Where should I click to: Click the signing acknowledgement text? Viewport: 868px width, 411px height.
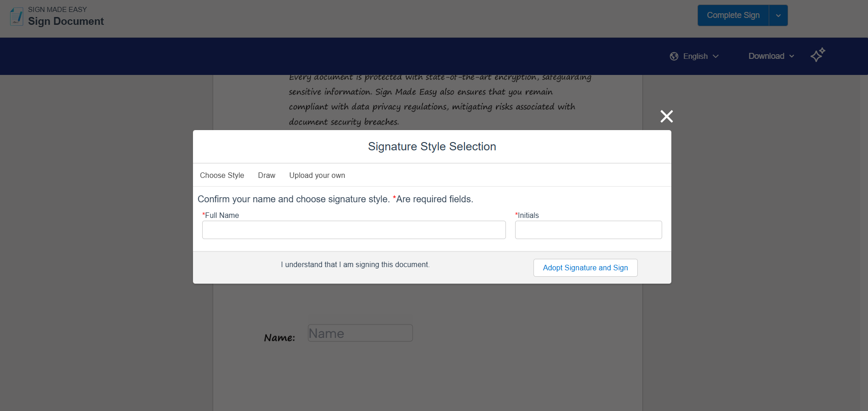(x=355, y=264)
